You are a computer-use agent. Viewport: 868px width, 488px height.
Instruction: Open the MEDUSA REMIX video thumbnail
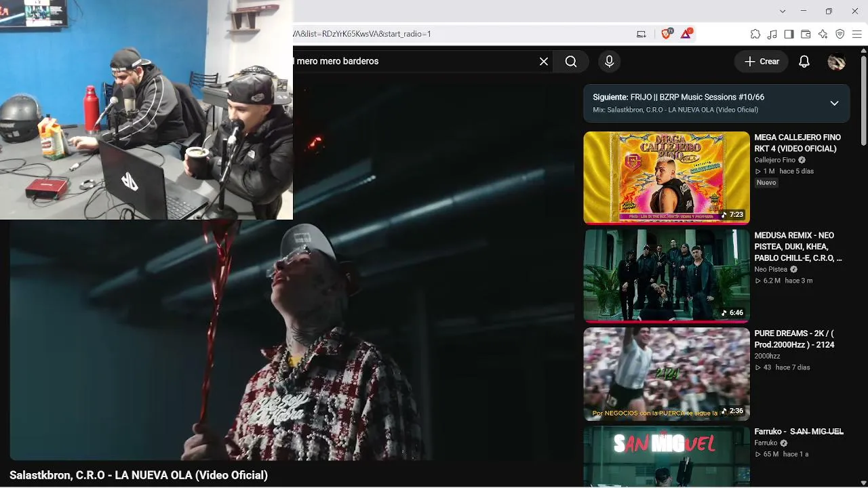coord(667,276)
